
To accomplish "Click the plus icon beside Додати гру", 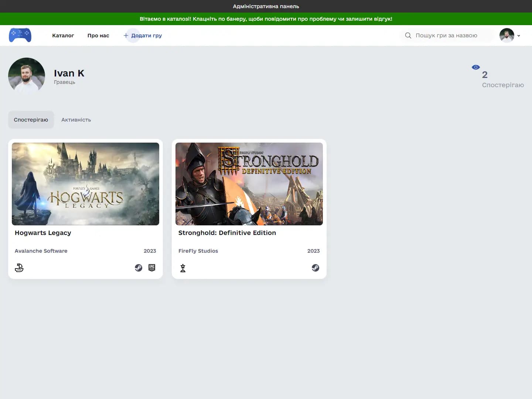I will point(126,35).
